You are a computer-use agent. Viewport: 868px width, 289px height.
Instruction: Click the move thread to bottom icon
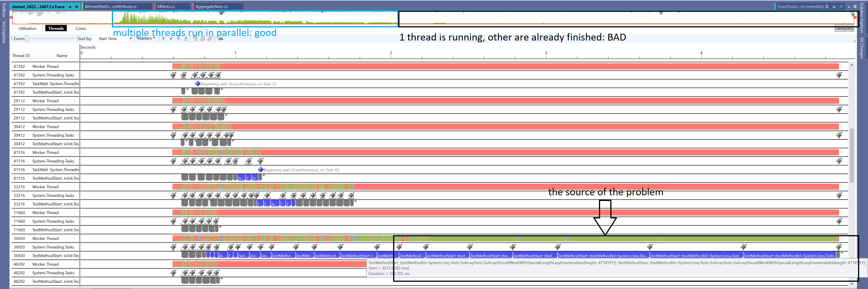point(186,39)
